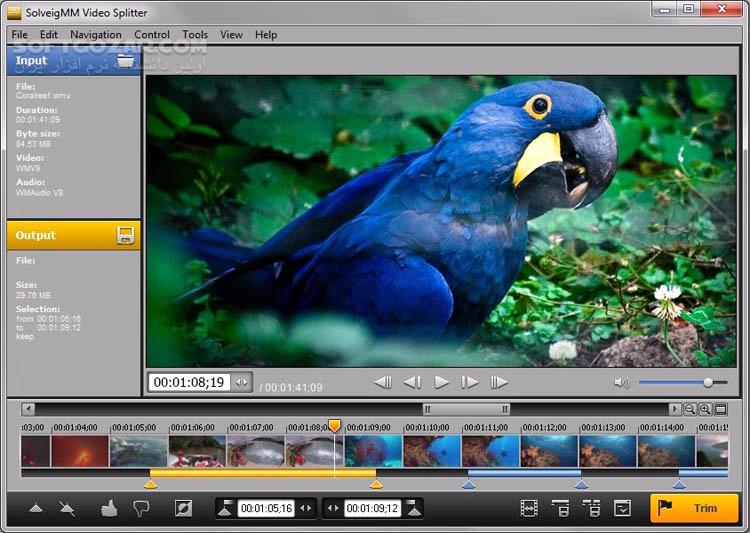Open the Navigation menu
Image resolution: width=750 pixels, height=533 pixels.
coord(96,34)
